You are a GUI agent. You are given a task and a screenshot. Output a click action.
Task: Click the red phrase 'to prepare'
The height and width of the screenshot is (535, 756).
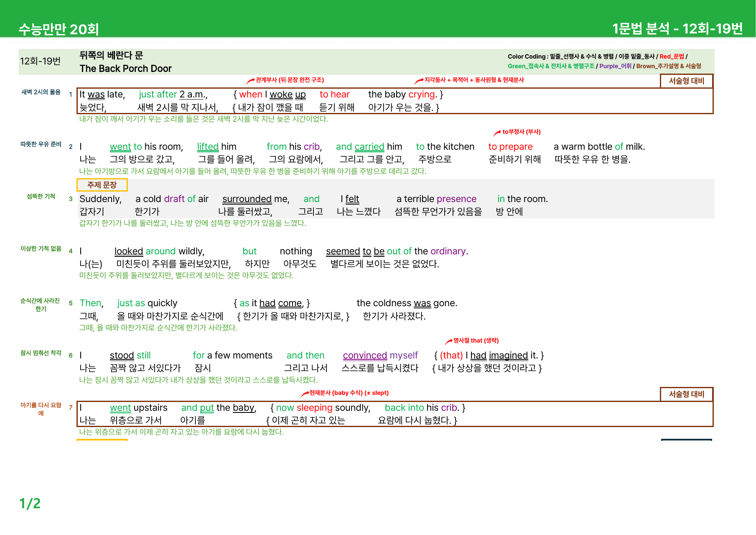510,147
